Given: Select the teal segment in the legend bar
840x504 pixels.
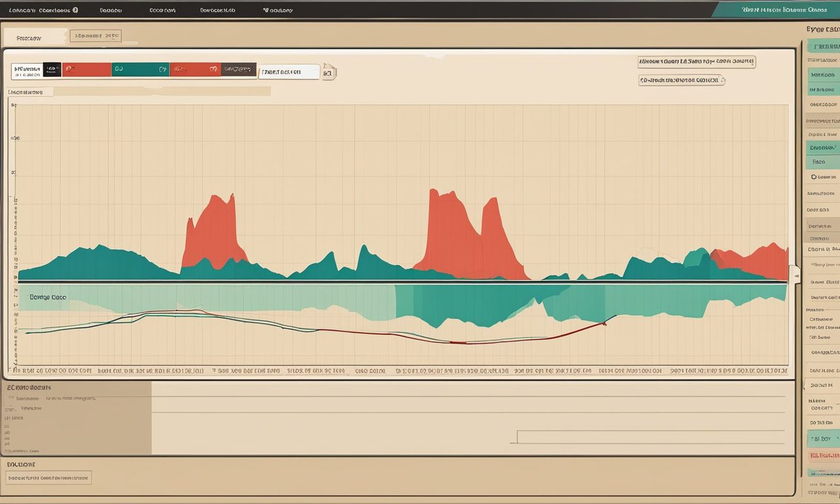Looking at the screenshot, I should click(x=140, y=70).
